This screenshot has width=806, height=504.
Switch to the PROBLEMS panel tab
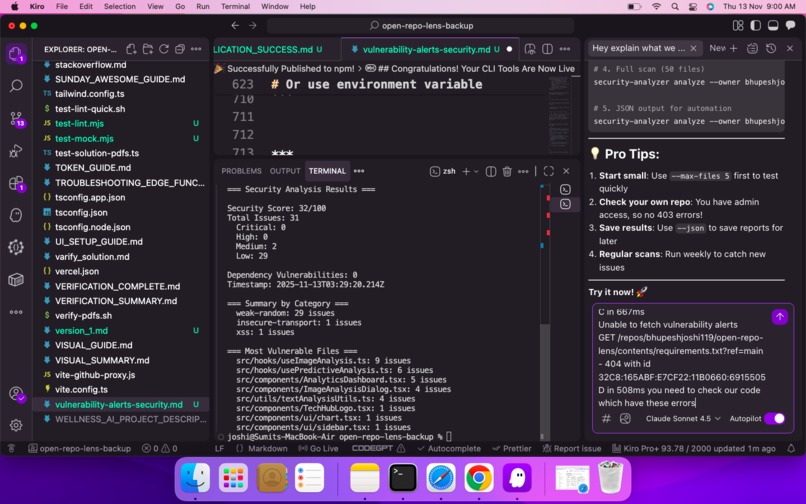(x=241, y=171)
